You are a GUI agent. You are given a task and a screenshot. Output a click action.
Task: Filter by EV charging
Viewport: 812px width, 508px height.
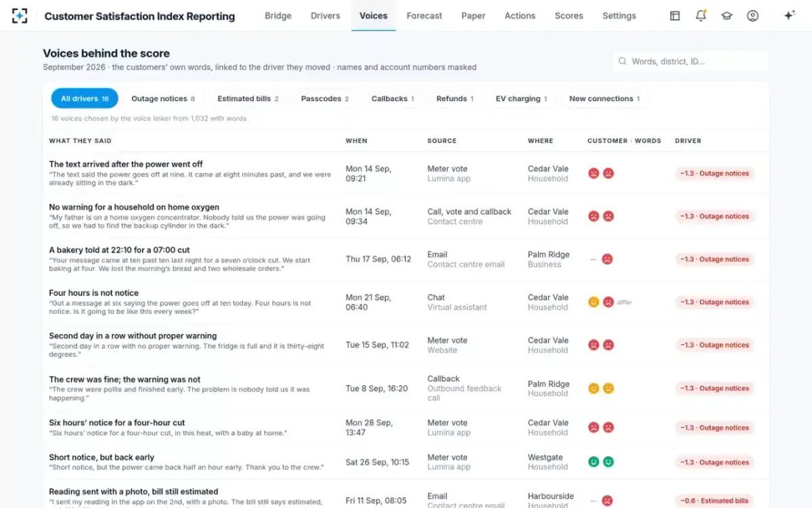click(x=521, y=98)
